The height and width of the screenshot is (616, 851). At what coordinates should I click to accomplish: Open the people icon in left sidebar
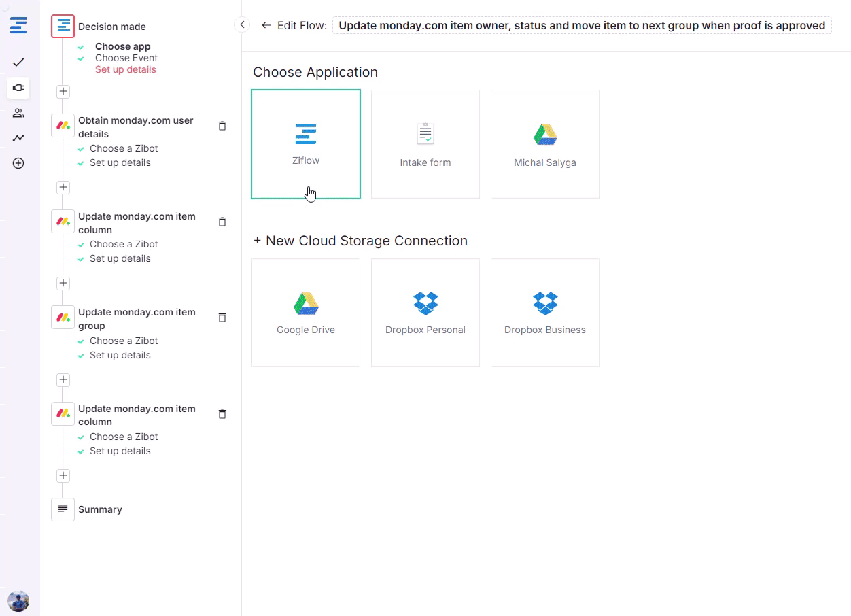click(x=18, y=113)
